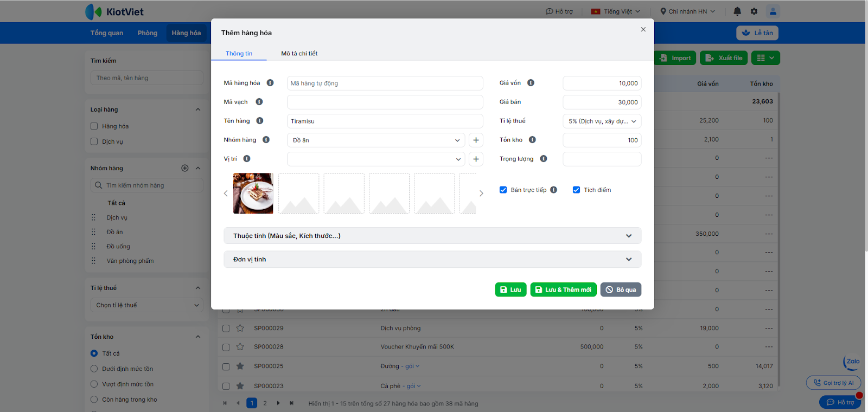Viewport: 868px width, 412px height.
Task: Unstar the SP000023 product row
Action: coord(240,386)
